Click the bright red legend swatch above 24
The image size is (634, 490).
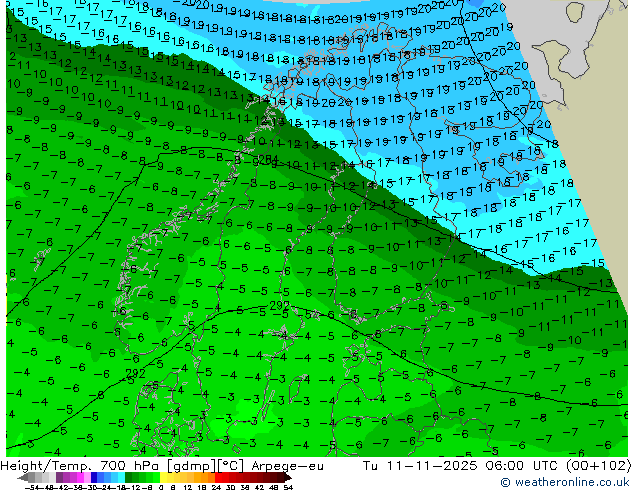(218, 478)
